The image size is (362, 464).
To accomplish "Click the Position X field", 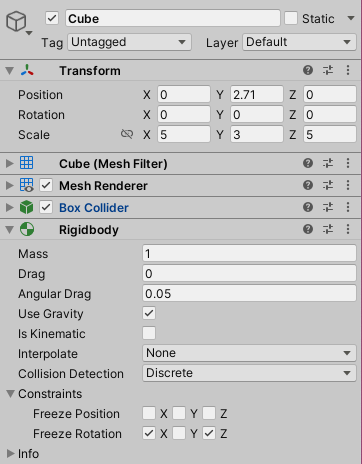I will tap(184, 94).
